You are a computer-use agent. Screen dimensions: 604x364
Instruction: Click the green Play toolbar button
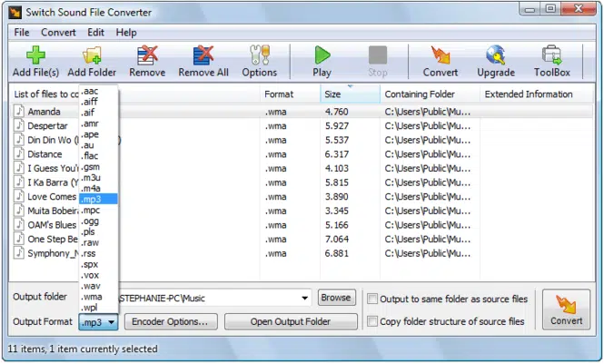[x=322, y=62]
